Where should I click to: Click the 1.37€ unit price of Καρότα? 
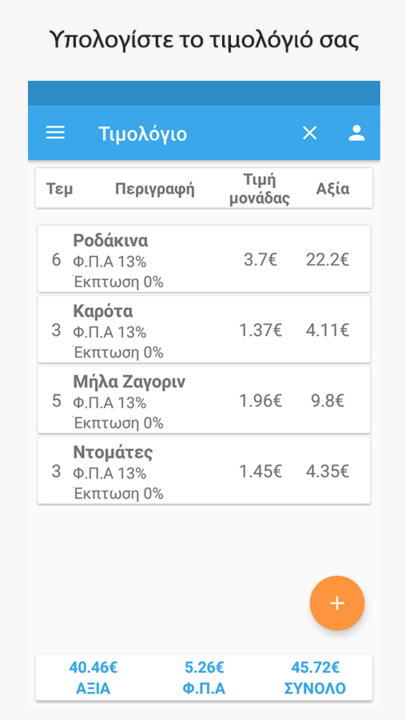(260, 330)
